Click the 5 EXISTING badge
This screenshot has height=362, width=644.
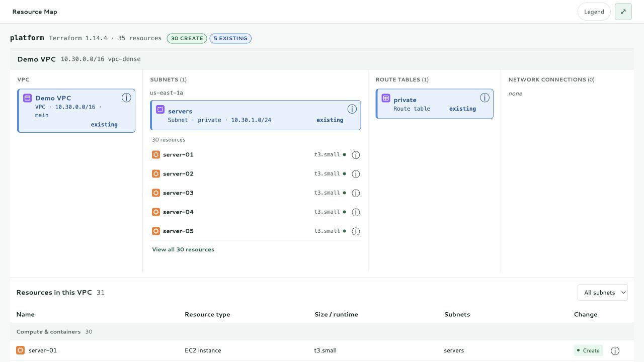230,38
